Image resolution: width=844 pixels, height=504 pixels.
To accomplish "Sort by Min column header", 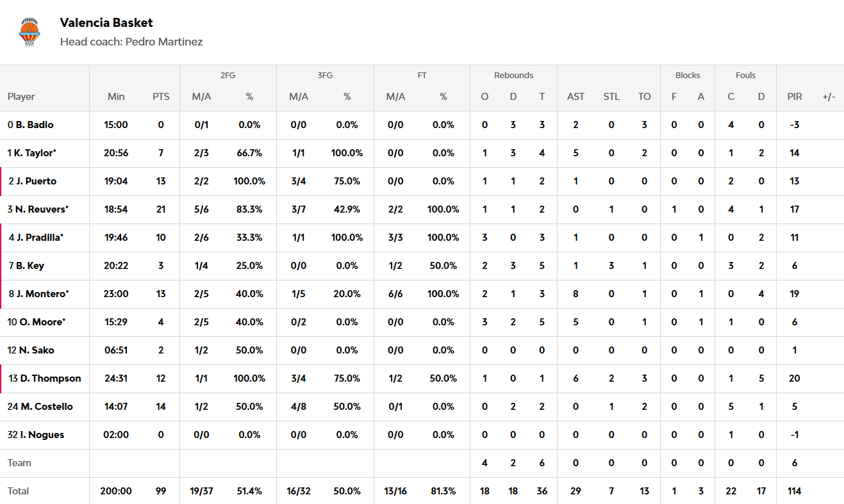I will (x=116, y=97).
